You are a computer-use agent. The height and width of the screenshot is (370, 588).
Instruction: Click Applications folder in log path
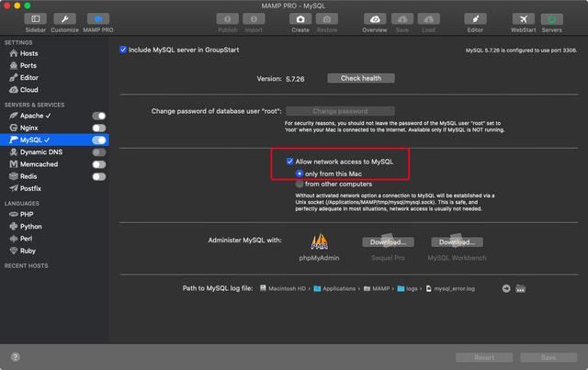pyautogui.click(x=334, y=288)
